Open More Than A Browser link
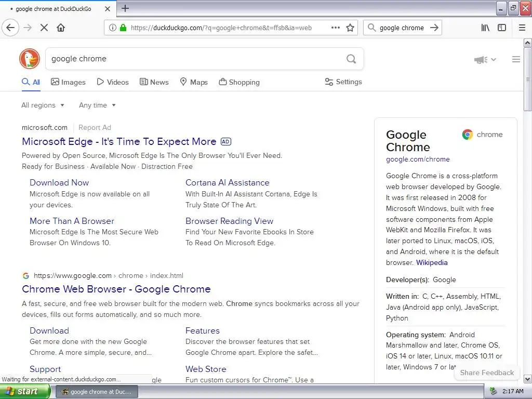532x399 pixels. 72,221
